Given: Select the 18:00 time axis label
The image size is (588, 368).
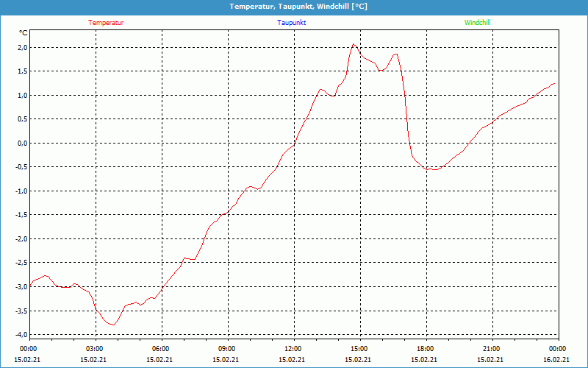Looking at the screenshot, I should (x=425, y=349).
